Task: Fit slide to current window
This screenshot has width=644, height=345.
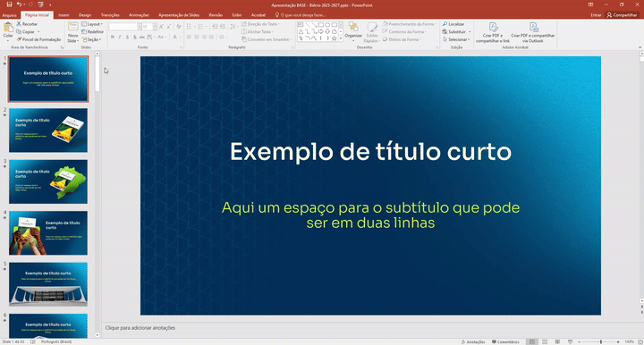Action: pos(640,341)
